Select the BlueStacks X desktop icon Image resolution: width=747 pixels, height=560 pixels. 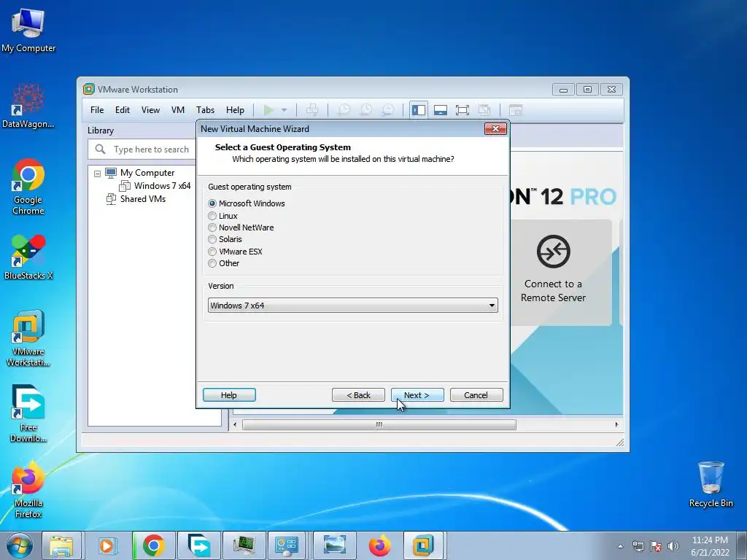click(x=28, y=257)
